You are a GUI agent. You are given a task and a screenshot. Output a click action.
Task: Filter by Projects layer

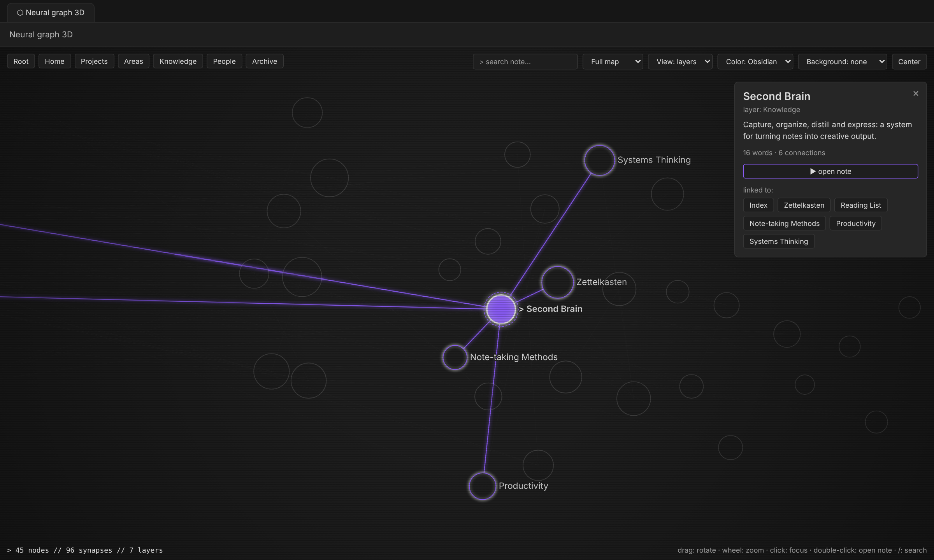click(94, 61)
